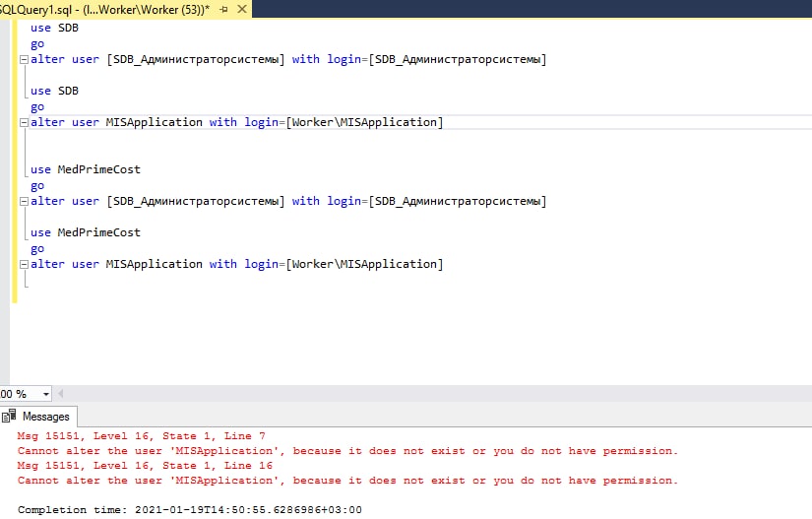Click [Worker\MISApplication] login in highlighted line
Screen dimensions: 812x519
tap(364, 122)
